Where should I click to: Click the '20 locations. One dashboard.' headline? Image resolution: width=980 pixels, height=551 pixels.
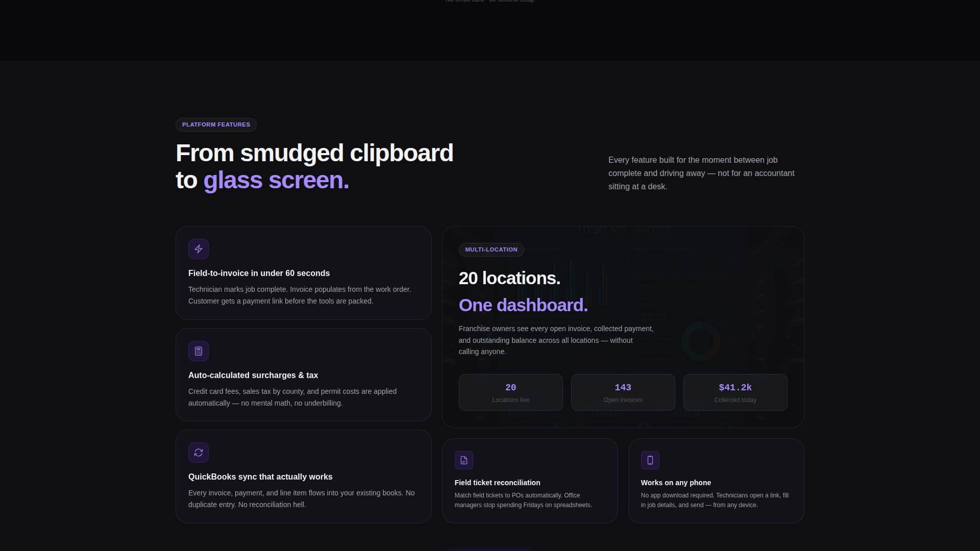coord(523,291)
